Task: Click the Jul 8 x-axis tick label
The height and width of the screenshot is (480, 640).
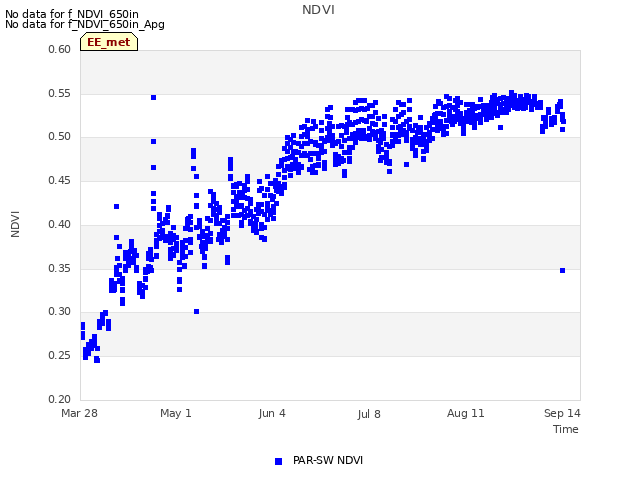Action: pos(369,414)
